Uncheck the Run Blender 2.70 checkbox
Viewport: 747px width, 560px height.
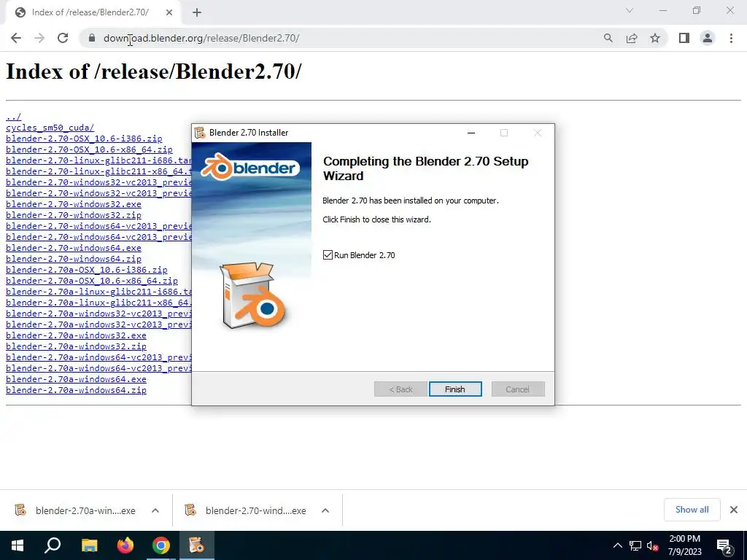(x=328, y=254)
